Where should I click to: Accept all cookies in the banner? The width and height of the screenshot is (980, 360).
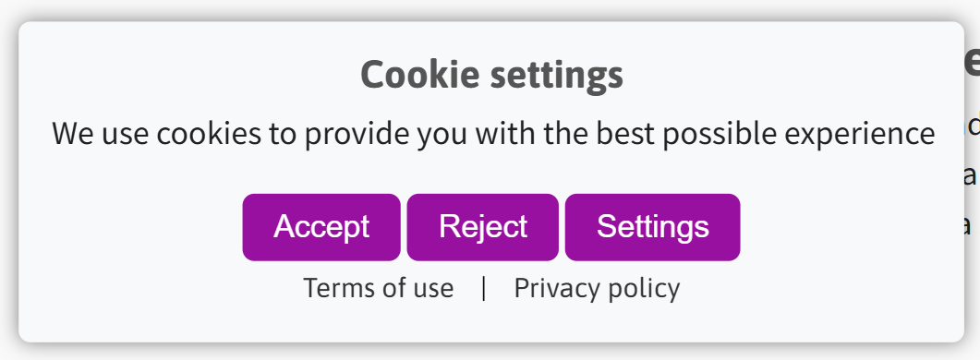coord(321,227)
